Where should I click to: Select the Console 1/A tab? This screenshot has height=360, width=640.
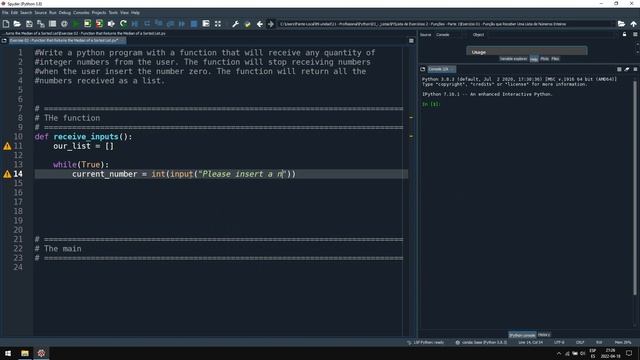coord(441,69)
